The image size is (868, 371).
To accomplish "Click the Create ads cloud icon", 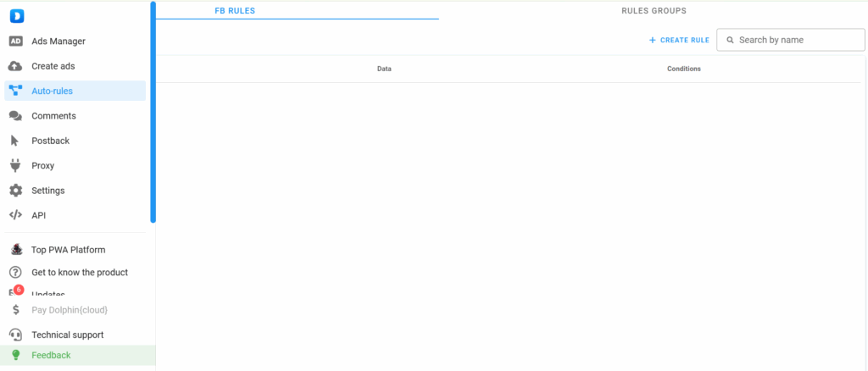I will coord(15,66).
